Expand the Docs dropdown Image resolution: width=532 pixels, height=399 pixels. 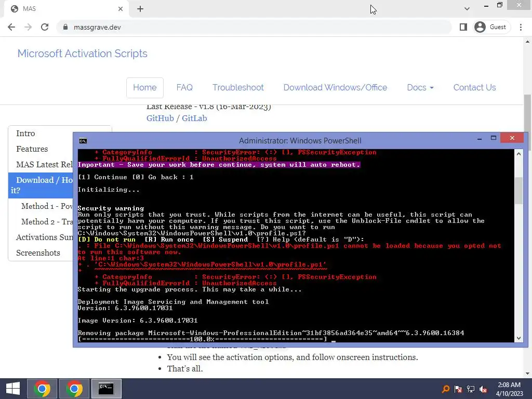pyautogui.click(x=420, y=87)
